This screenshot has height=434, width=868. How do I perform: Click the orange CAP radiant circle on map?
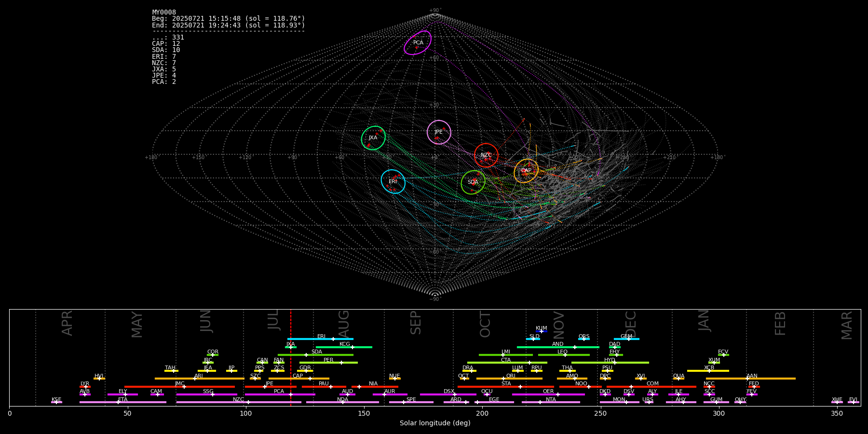coord(526,171)
